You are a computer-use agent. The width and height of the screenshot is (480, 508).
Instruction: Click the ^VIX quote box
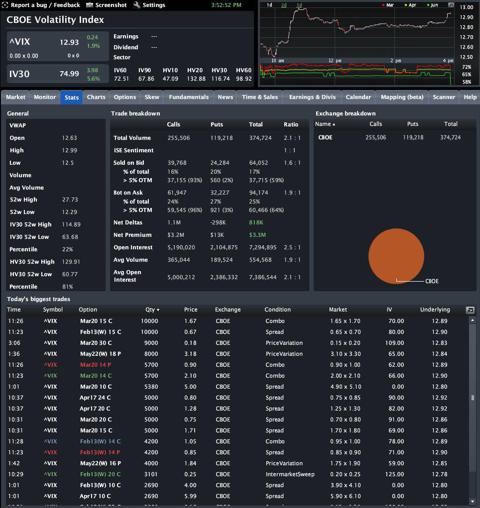point(58,46)
